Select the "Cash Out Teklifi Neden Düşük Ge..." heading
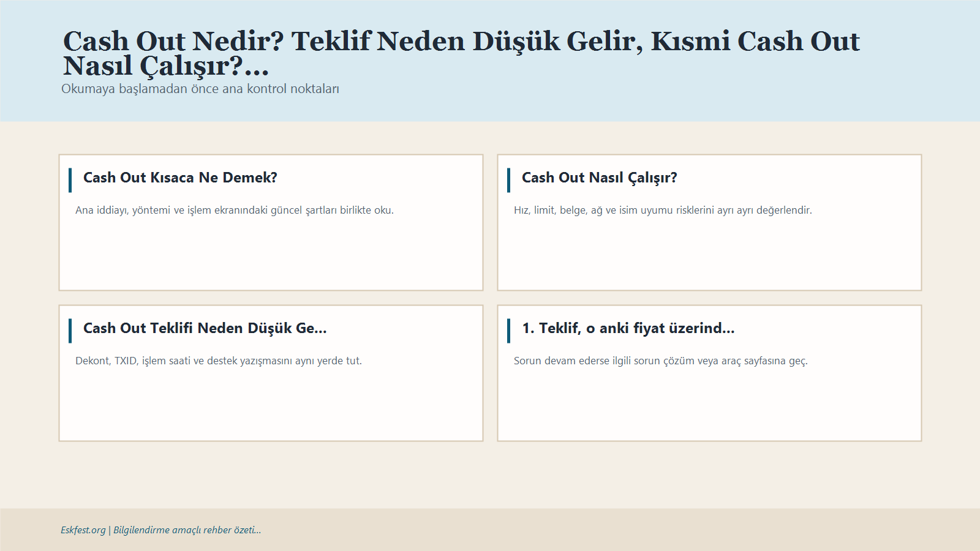 (205, 328)
